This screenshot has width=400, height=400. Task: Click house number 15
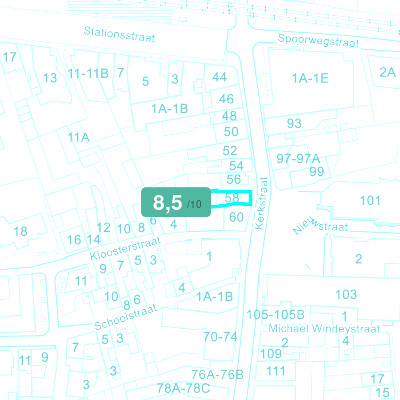pyautogui.click(x=382, y=393)
